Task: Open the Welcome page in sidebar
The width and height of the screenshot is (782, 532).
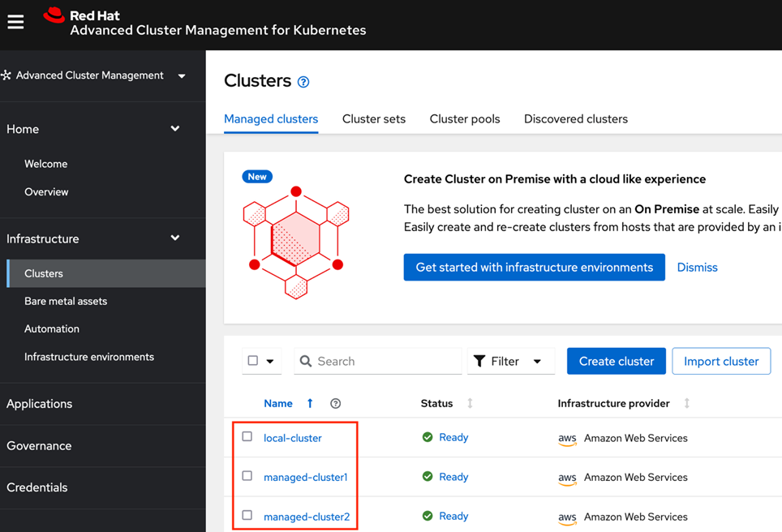Action: pos(46,164)
